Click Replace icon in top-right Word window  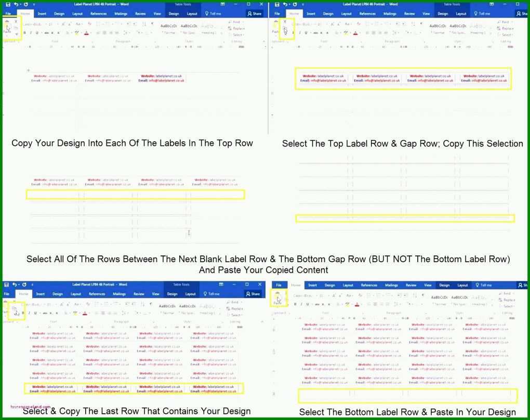pos(499,29)
